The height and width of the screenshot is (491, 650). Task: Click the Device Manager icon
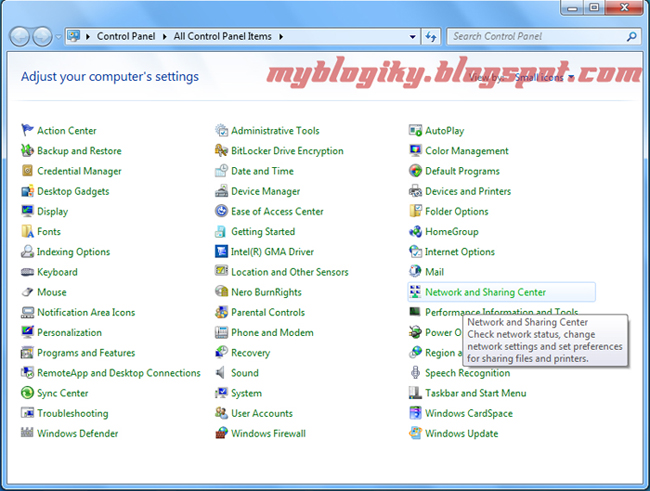[x=221, y=191]
